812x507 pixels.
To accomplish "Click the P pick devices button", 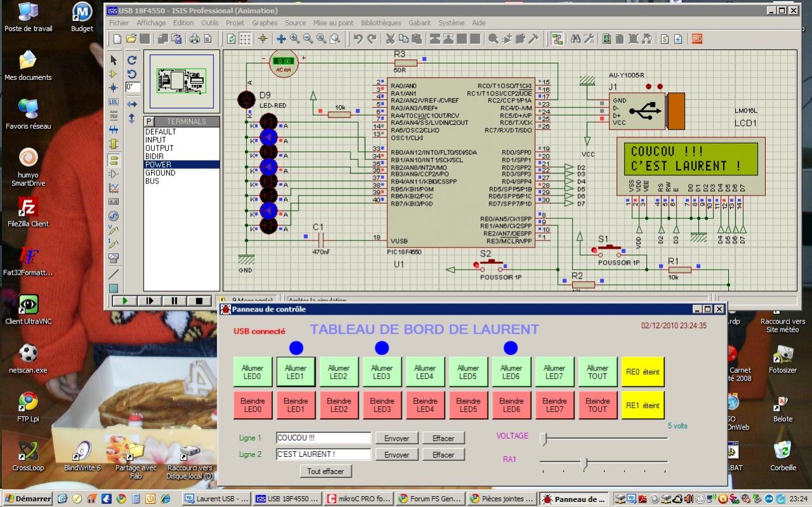I will click(149, 121).
